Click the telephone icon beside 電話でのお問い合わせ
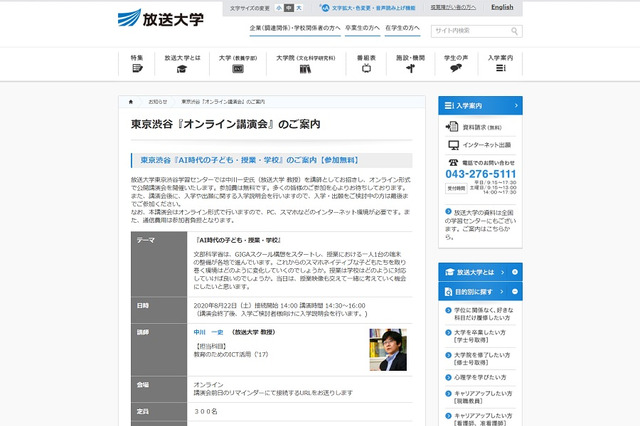 click(453, 162)
